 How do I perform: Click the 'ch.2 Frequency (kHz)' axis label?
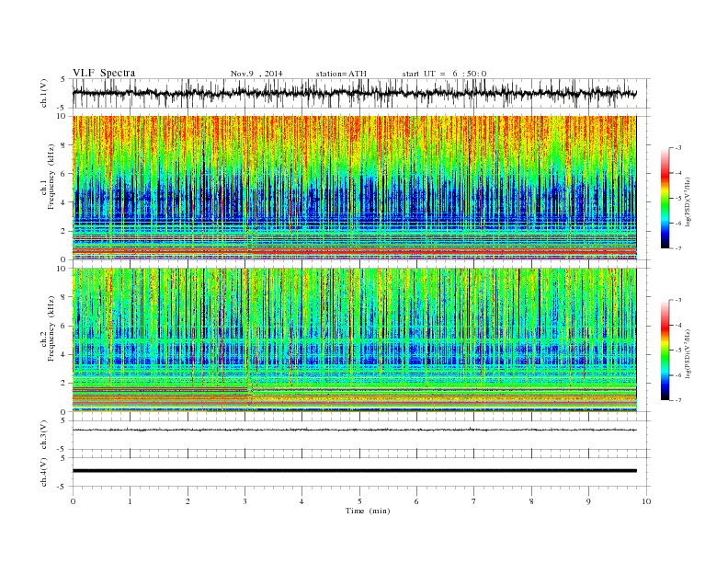coord(48,340)
